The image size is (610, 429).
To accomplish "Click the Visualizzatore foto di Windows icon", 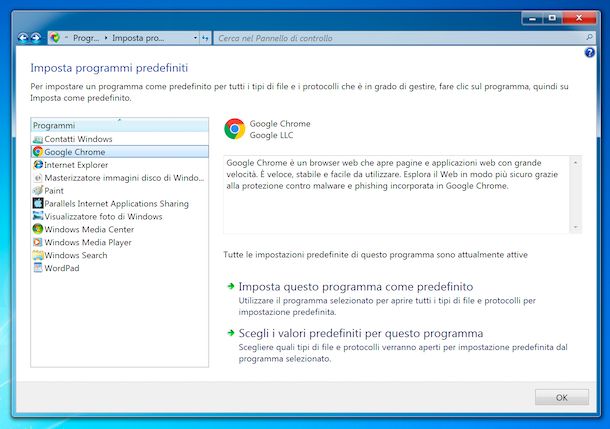I will tap(38, 216).
